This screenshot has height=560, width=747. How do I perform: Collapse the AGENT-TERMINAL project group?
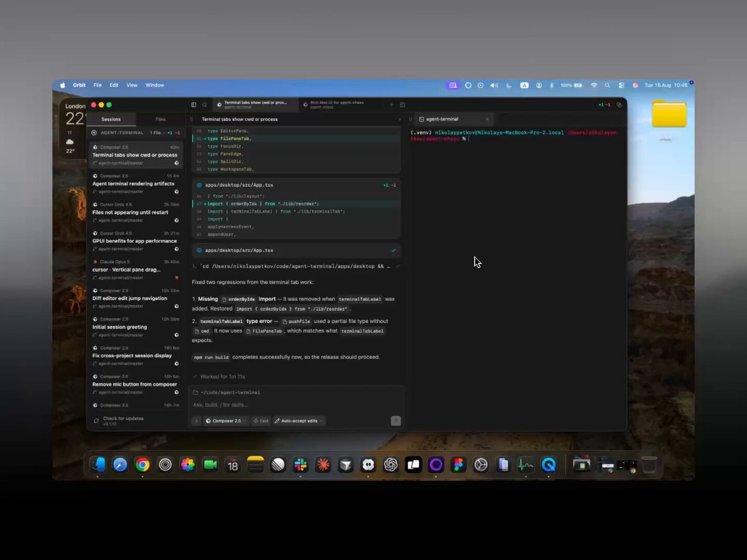click(136, 133)
